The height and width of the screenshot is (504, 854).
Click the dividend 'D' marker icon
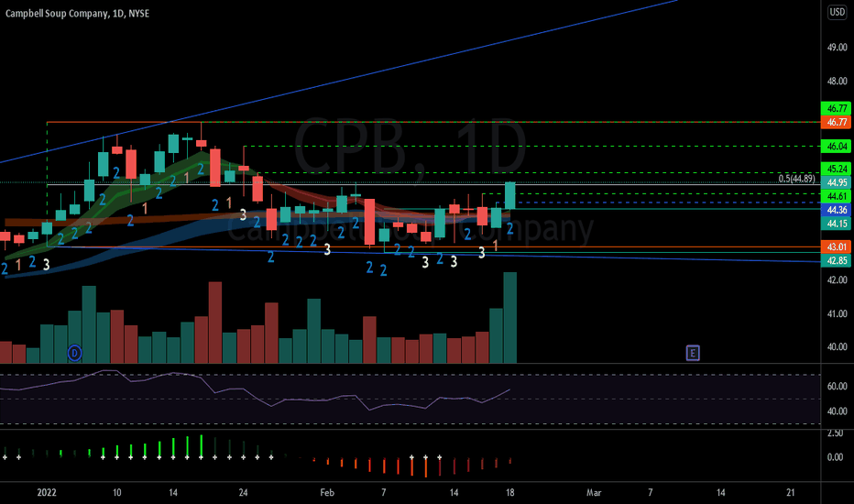(x=74, y=353)
